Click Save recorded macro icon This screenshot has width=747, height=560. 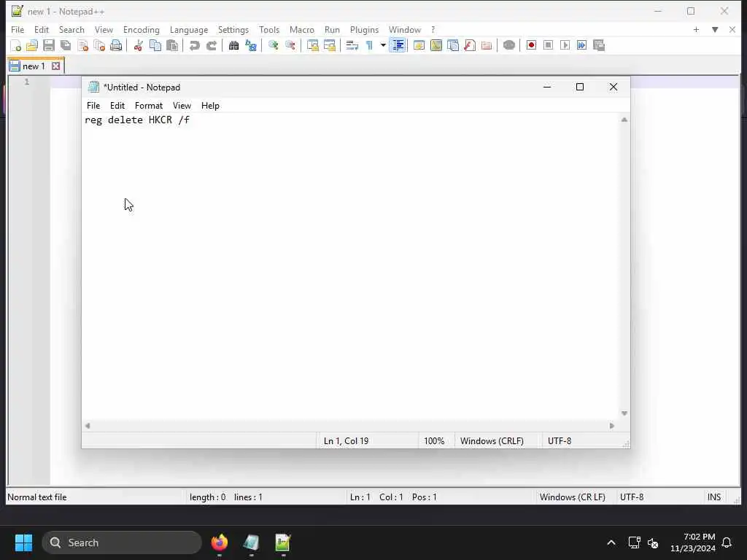coord(599,46)
